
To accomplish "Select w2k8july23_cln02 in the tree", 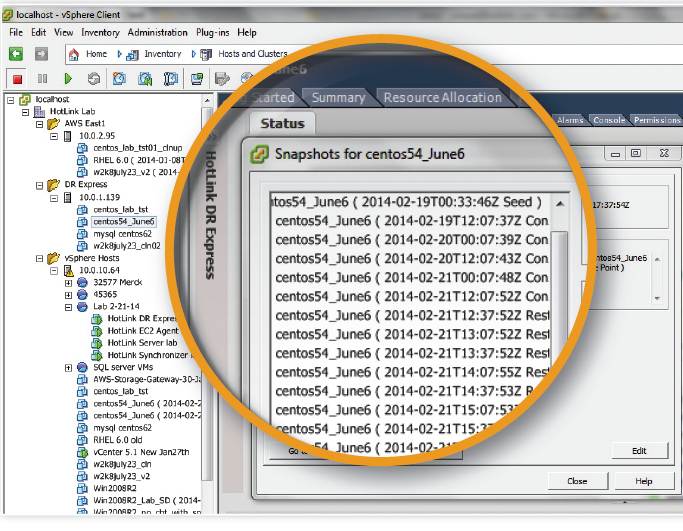I will [x=127, y=246].
